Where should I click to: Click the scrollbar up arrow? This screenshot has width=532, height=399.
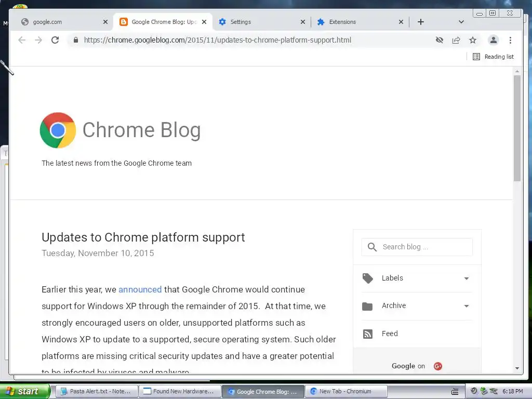click(x=517, y=71)
